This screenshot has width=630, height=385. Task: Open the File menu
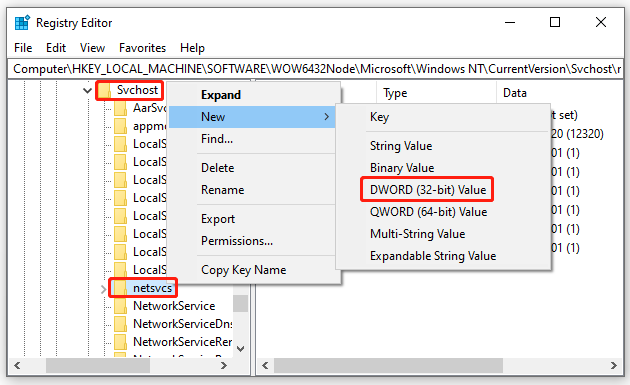(23, 48)
